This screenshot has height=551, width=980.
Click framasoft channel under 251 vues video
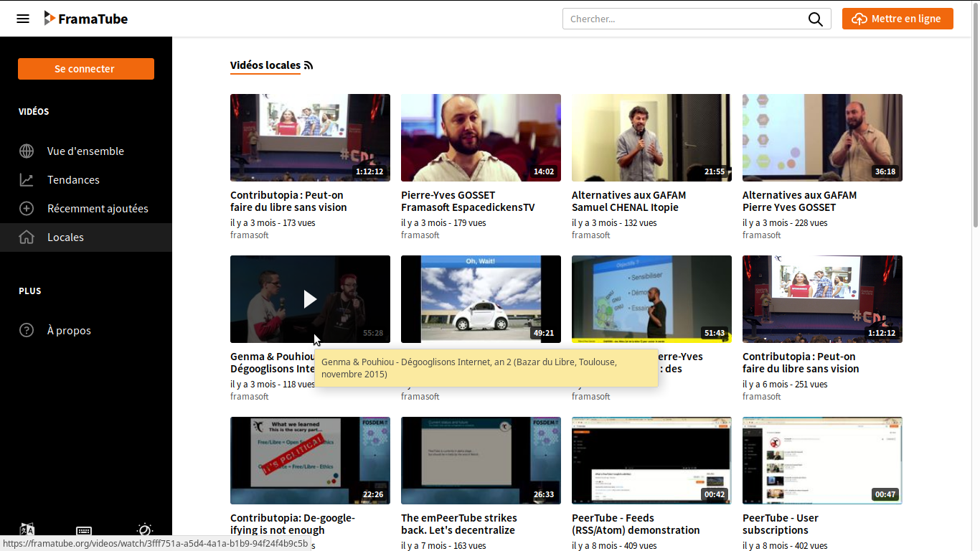tap(762, 397)
